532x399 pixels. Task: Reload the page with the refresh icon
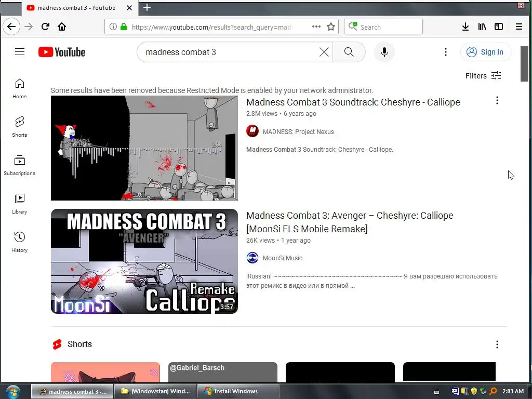click(x=46, y=26)
